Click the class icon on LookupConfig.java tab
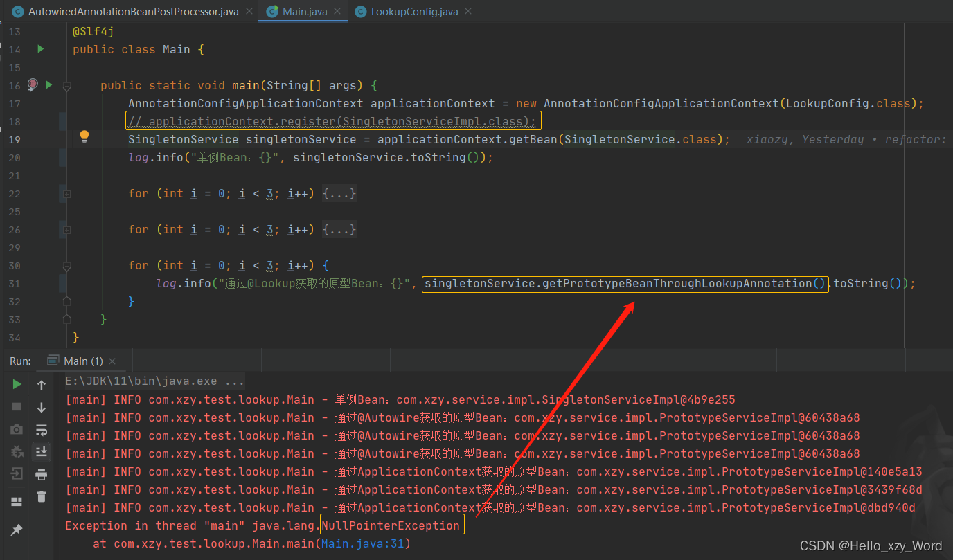Viewport: 953px width, 560px height. [359, 12]
